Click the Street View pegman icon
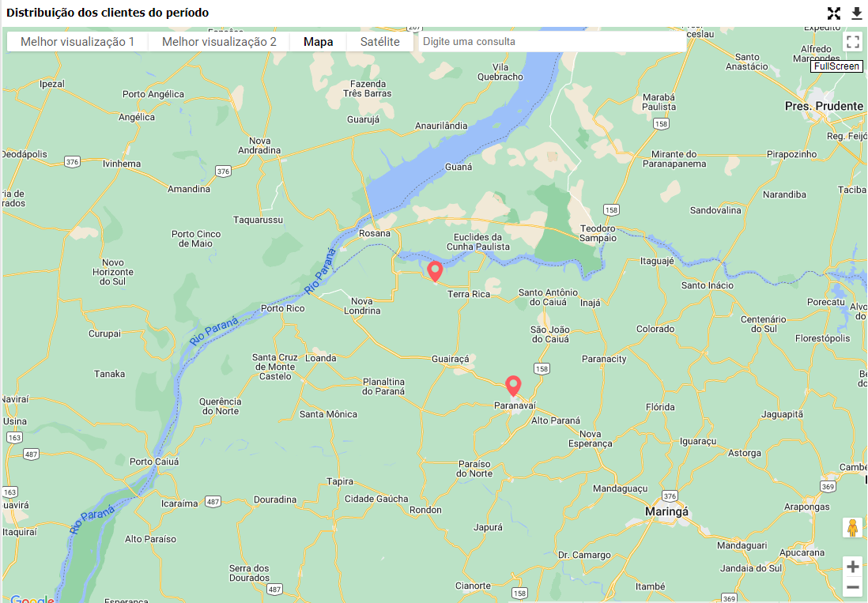 point(852,528)
